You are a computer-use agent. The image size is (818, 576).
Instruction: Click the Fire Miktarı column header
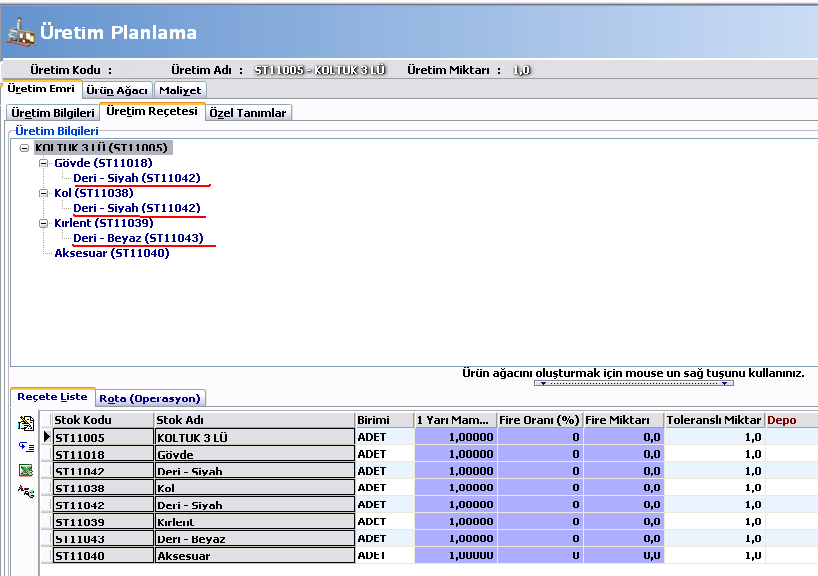(x=623, y=420)
